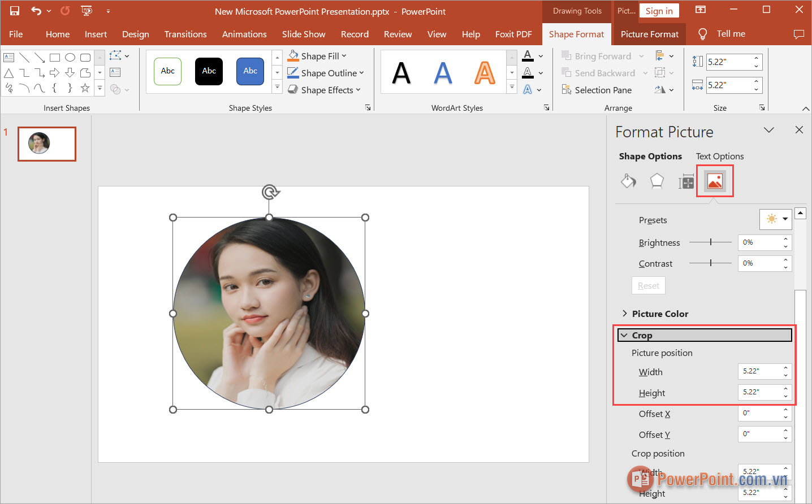Screen dimensions: 812x504
Task: Click the Brightness slider handle
Action: pyautogui.click(x=711, y=242)
